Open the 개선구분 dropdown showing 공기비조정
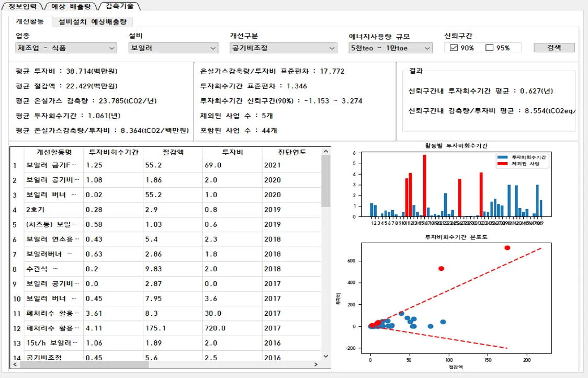 pyautogui.click(x=283, y=48)
